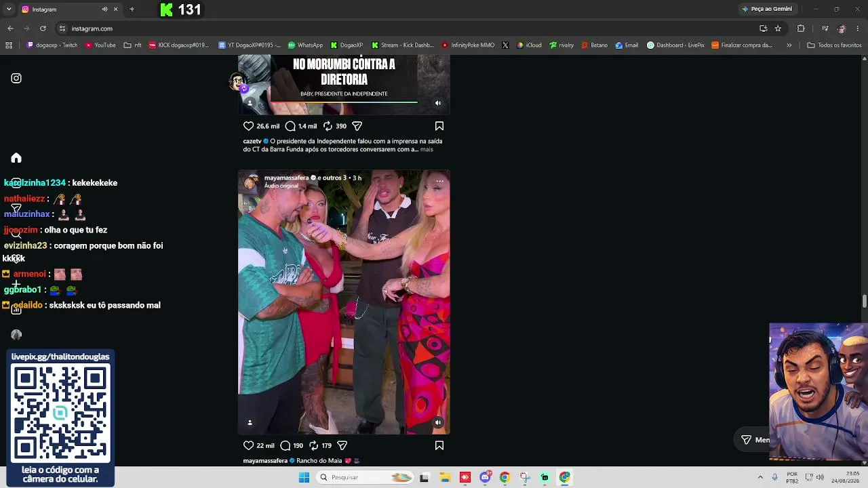868x488 pixels.
Task: Show hidden system tray icons
Action: pos(760,477)
